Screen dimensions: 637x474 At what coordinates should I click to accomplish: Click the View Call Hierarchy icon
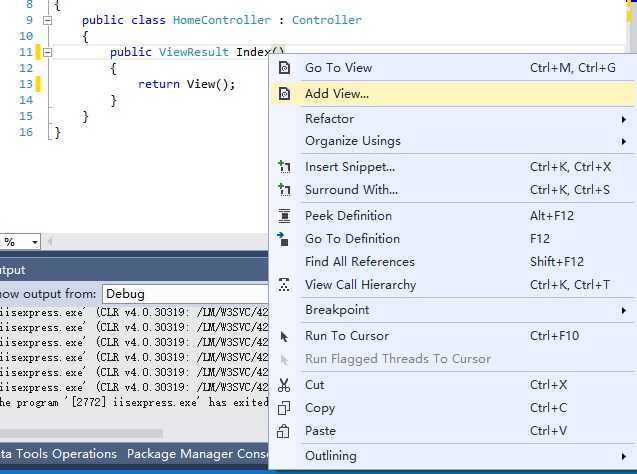(284, 285)
